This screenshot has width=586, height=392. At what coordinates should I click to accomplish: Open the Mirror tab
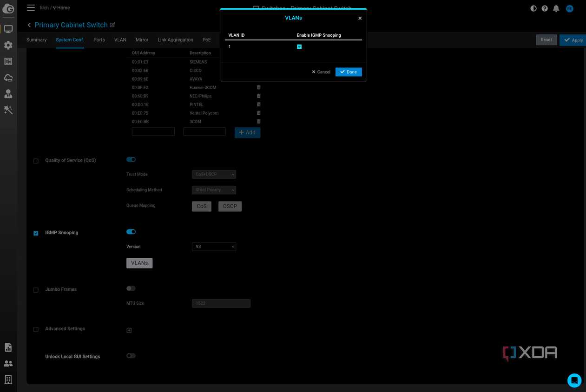pos(142,40)
